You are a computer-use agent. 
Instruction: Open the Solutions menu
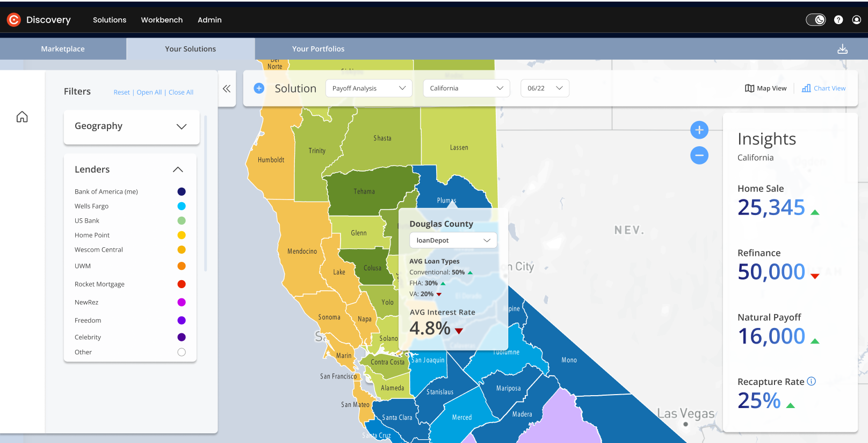pyautogui.click(x=110, y=20)
